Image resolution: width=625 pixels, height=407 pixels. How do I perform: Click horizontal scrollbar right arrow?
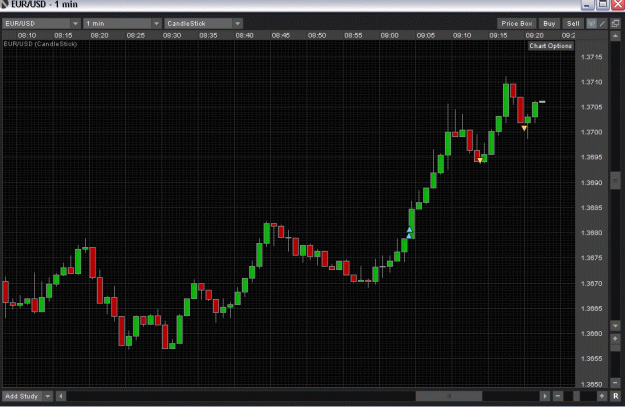pos(544,396)
